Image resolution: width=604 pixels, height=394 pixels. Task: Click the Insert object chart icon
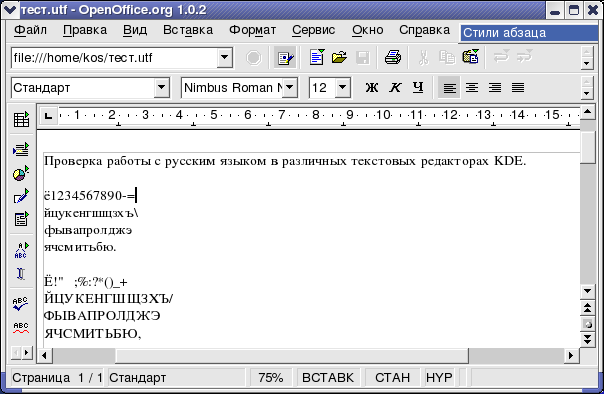(x=21, y=173)
